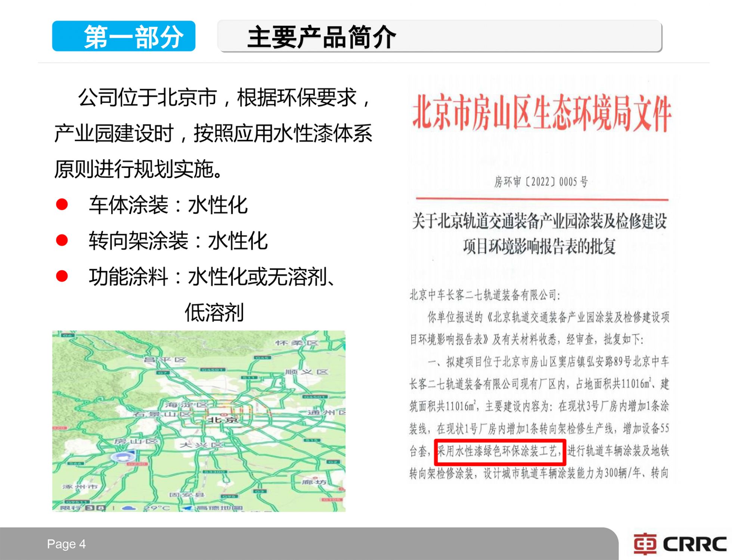This screenshot has width=747, height=560.
Task: Click the blue 第一部分 section label
Action: click(124, 36)
